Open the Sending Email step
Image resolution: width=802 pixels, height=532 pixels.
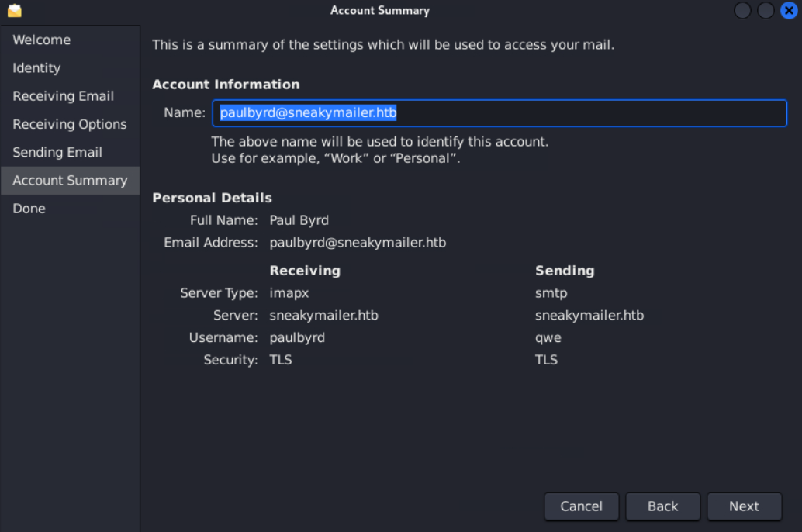point(70,153)
